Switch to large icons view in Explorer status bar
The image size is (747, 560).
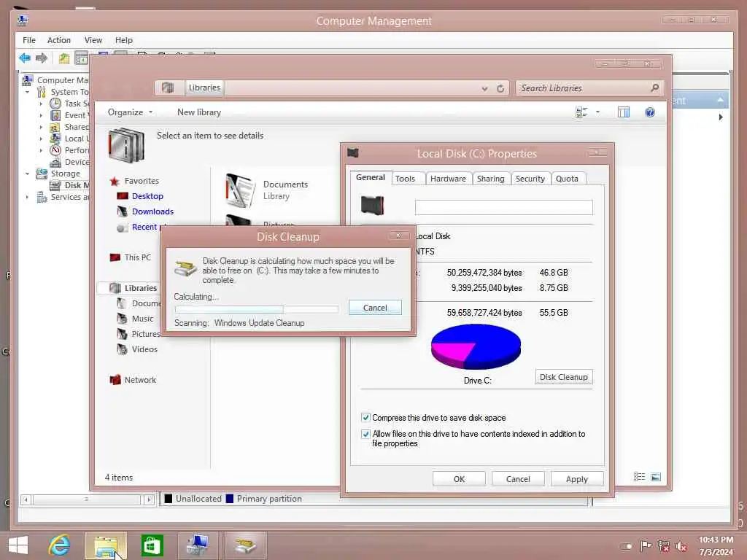[x=656, y=477]
